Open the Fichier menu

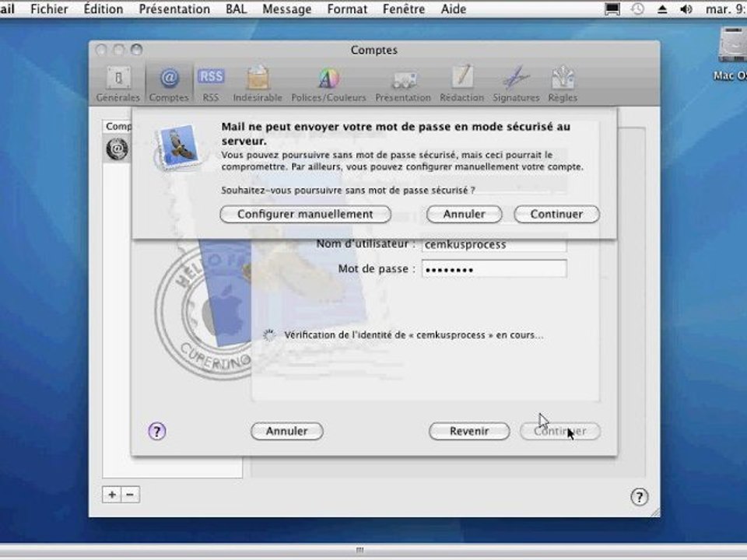pyautogui.click(x=49, y=9)
